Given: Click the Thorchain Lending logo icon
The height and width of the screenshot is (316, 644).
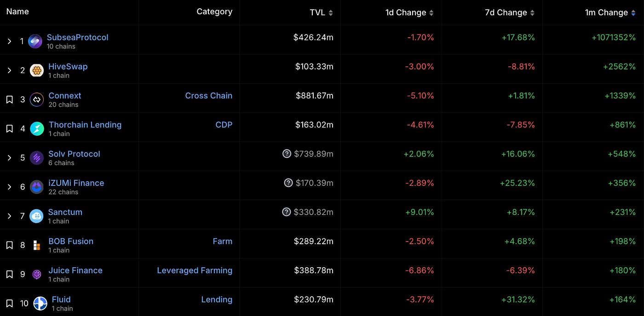Looking at the screenshot, I should click(37, 129).
